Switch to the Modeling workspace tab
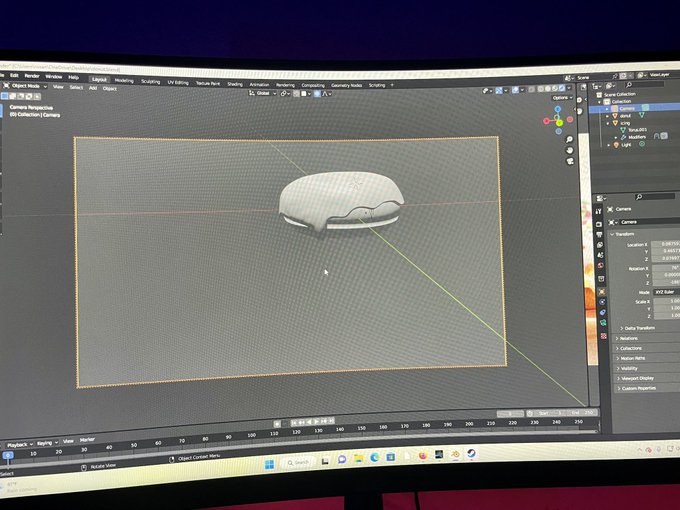680x510 pixels. point(124,81)
